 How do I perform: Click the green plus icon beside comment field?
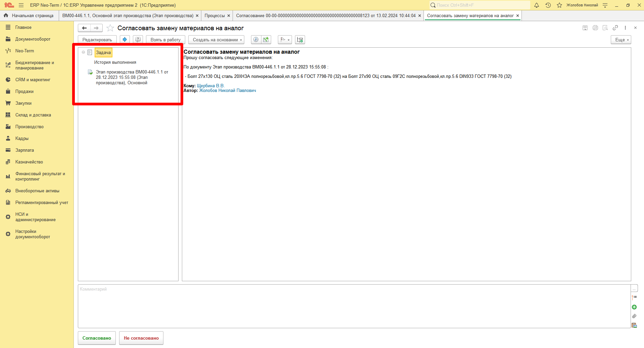tap(634, 307)
